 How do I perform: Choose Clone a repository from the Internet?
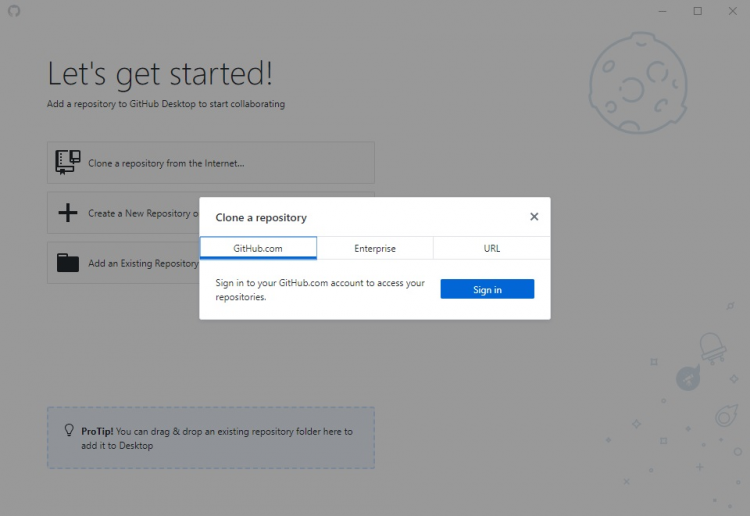pos(210,163)
